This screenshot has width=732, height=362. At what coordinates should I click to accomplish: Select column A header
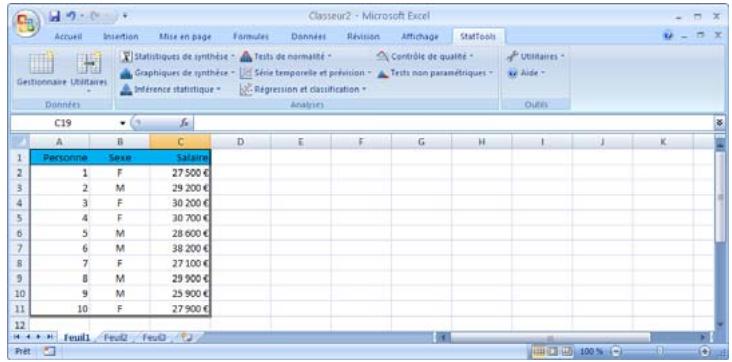pos(60,142)
